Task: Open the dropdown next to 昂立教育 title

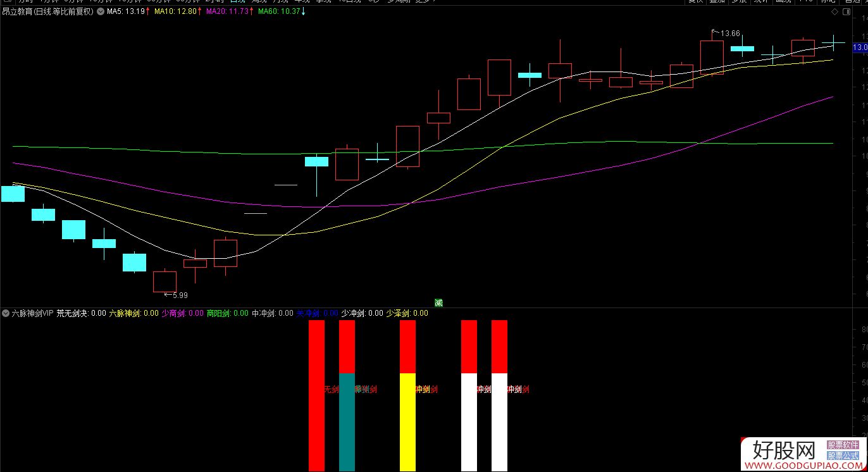Action: pyautogui.click(x=101, y=11)
